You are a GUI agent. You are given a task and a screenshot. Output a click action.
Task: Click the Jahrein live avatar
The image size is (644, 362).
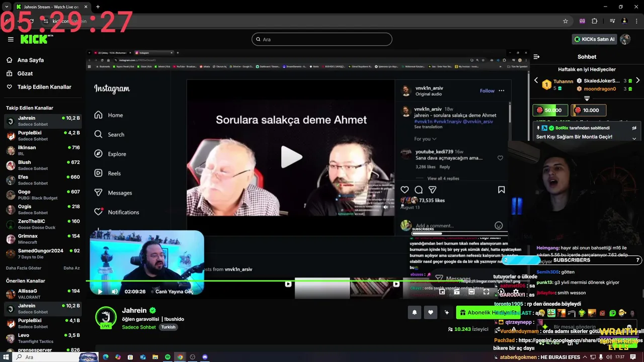(x=106, y=317)
